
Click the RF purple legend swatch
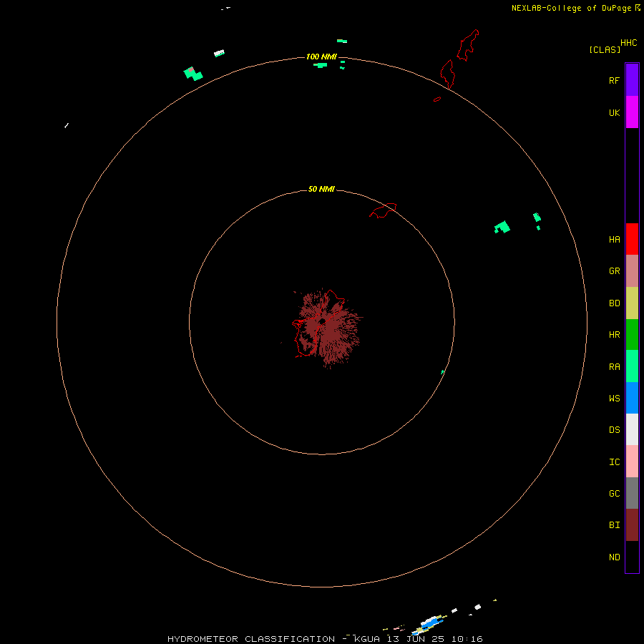tap(632, 80)
